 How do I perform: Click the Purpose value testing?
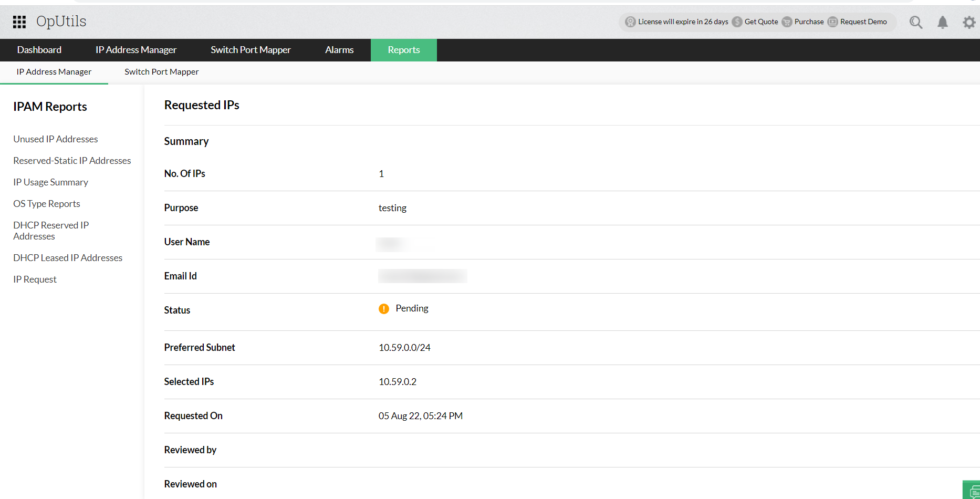point(392,208)
